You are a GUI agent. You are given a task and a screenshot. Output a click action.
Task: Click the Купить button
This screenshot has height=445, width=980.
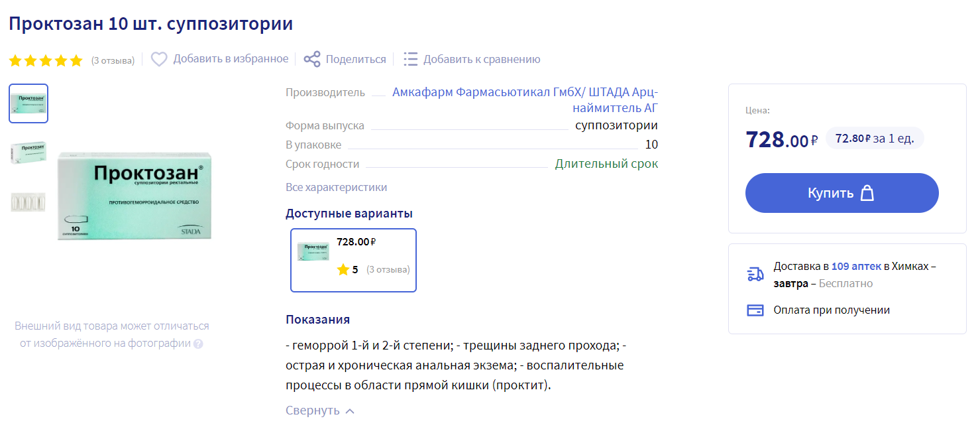[x=842, y=193]
